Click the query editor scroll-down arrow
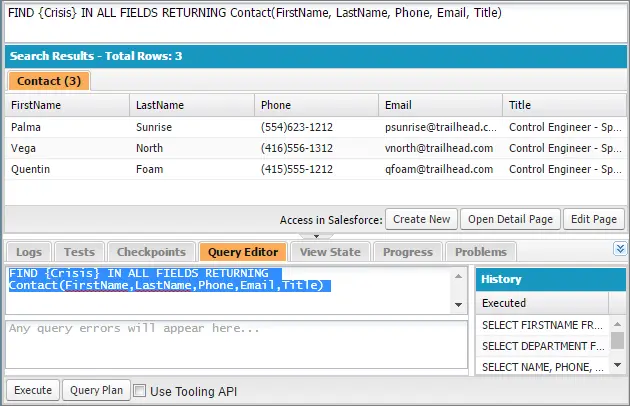Image resolution: width=630 pixels, height=406 pixels. 458,305
